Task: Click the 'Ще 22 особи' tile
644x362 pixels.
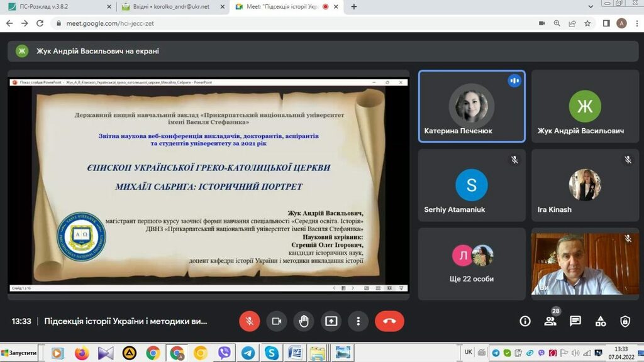Action: coord(472,263)
